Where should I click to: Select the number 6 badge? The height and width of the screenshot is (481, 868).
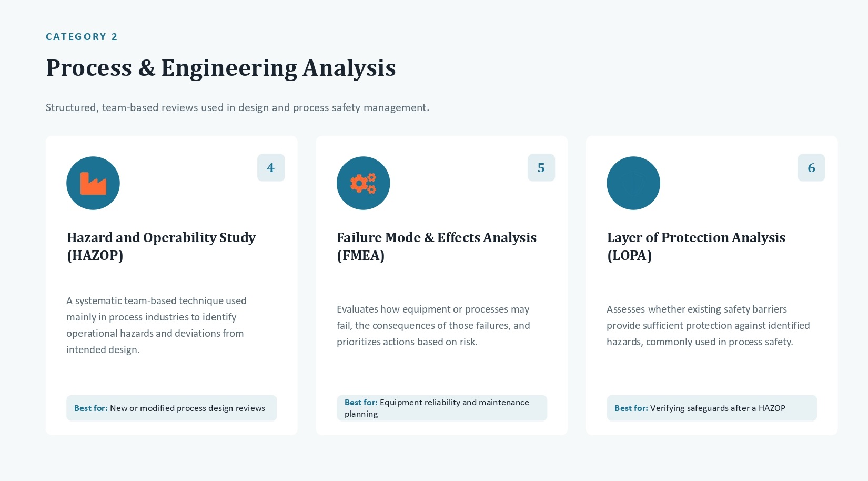[x=811, y=167]
